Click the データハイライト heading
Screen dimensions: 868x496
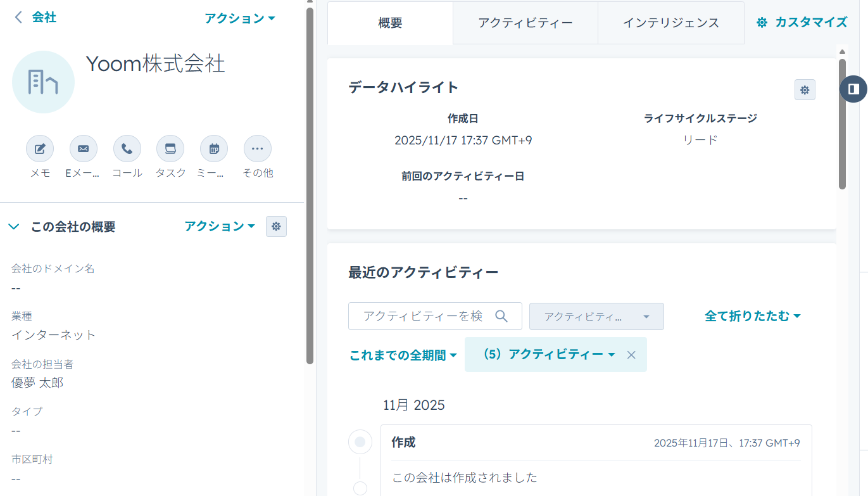(403, 87)
